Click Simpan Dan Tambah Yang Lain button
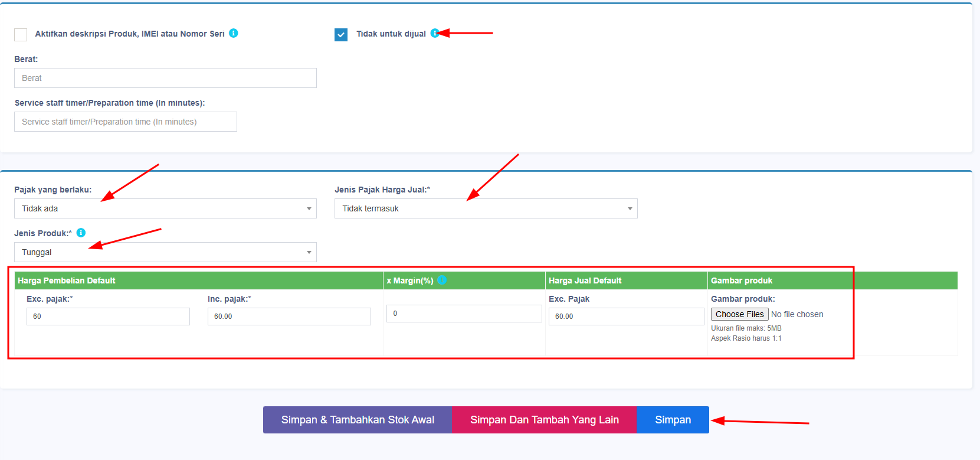This screenshot has width=980, height=460. tap(545, 420)
